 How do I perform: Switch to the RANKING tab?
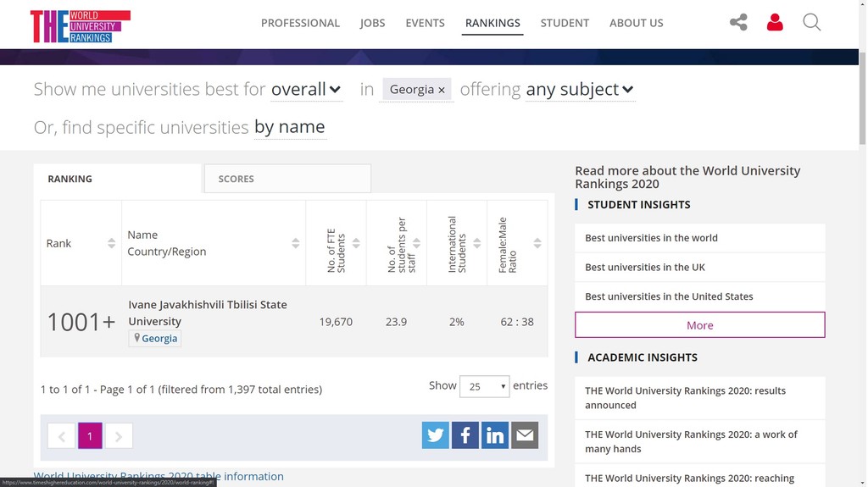117,178
